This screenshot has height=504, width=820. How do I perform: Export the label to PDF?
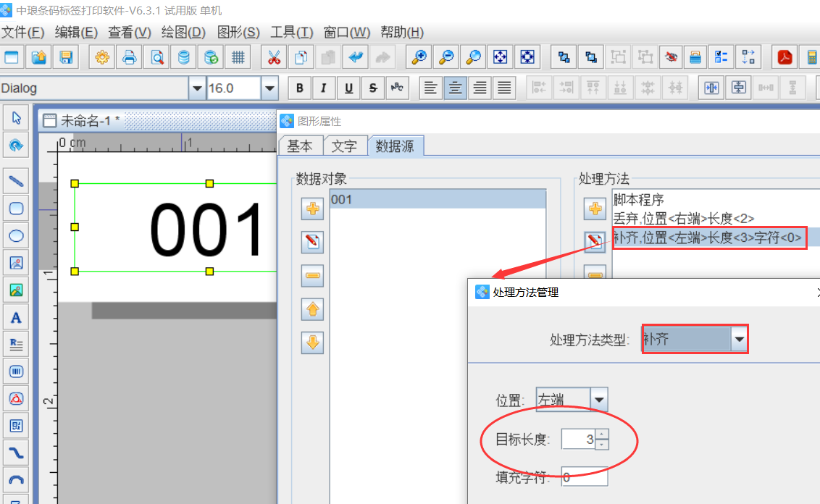tap(785, 57)
